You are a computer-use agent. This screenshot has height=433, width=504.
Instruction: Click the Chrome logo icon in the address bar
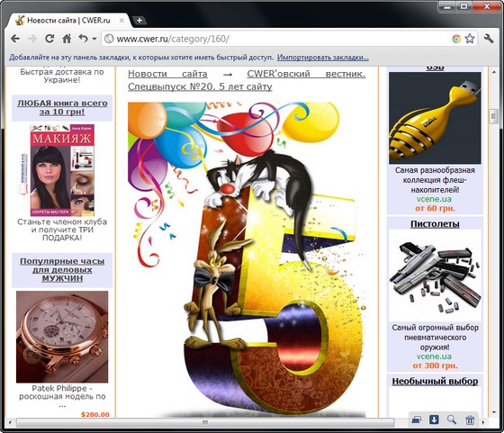click(456, 39)
